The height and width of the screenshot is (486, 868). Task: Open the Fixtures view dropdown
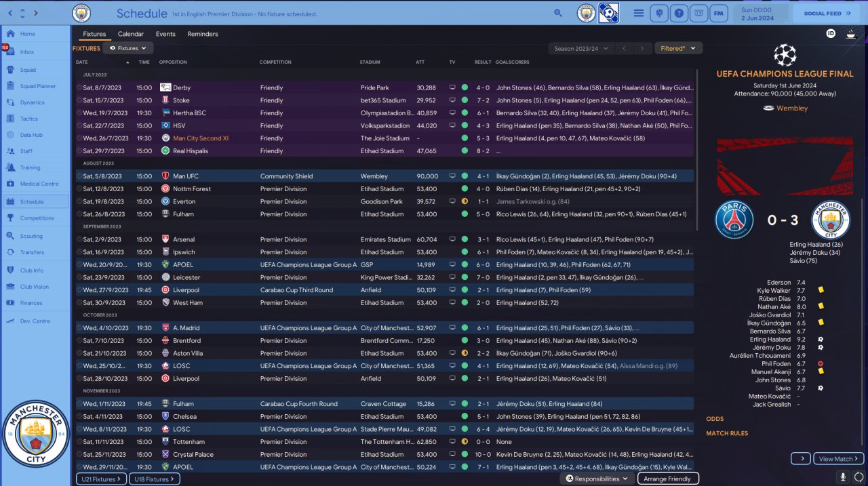(129, 48)
